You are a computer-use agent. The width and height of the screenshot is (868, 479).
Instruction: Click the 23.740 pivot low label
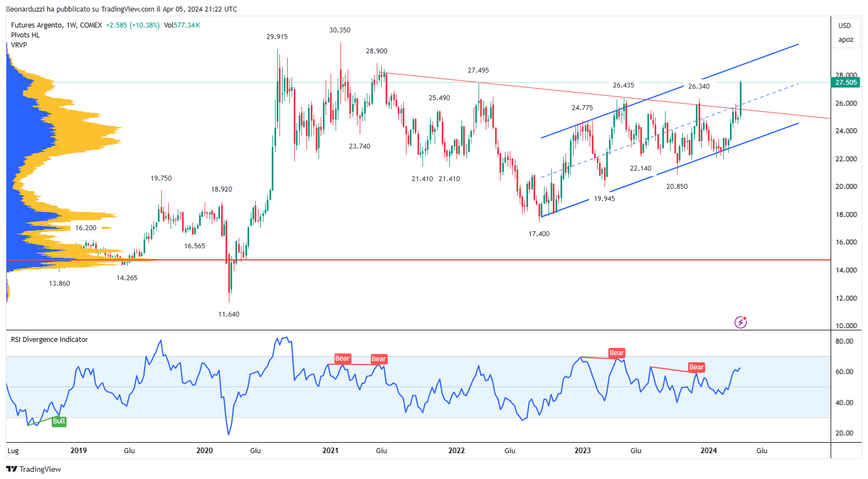[360, 146]
